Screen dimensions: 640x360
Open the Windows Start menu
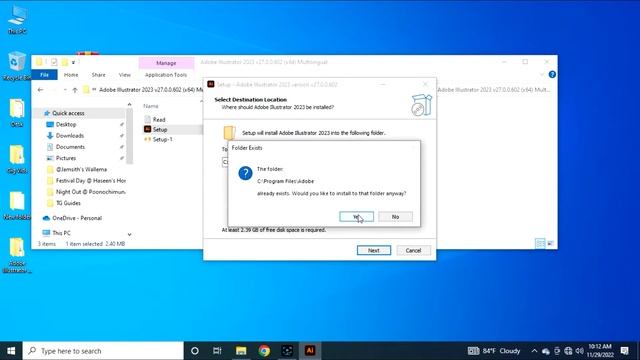point(11,351)
